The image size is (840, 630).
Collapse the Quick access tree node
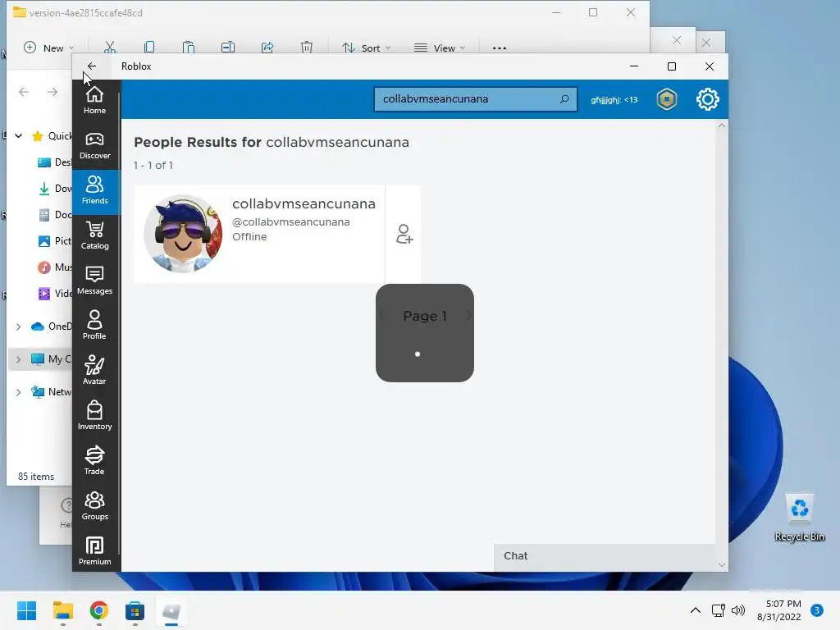click(x=19, y=135)
